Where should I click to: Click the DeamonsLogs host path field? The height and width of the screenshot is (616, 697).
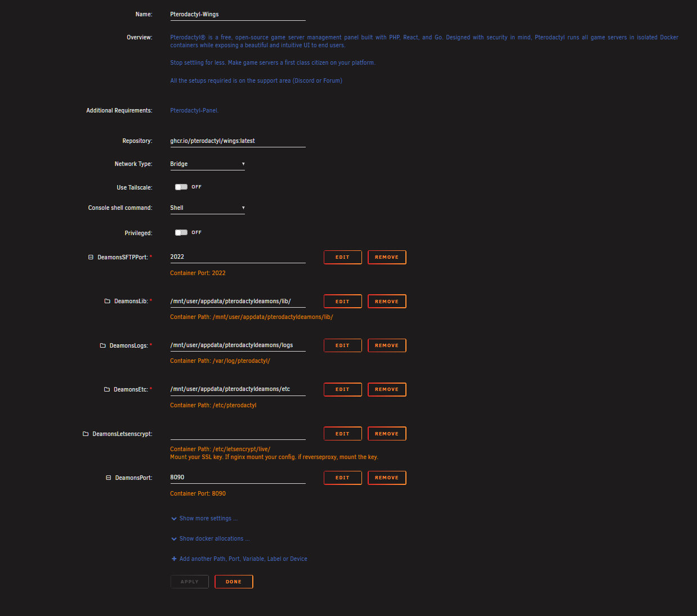(238, 345)
